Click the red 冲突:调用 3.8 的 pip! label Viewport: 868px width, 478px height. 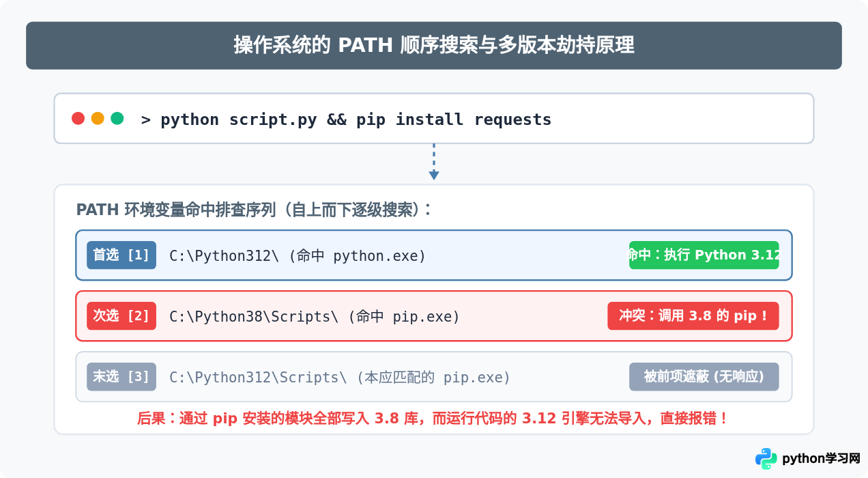tap(693, 316)
